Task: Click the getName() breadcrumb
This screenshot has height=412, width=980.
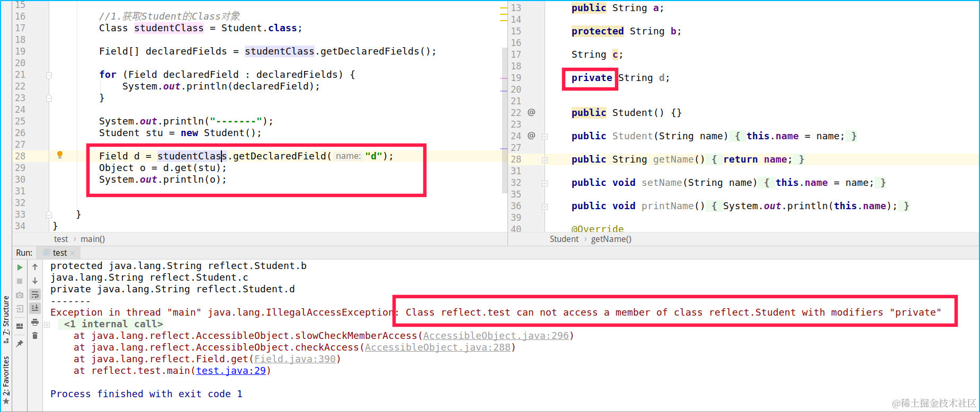Action: pyautogui.click(x=611, y=239)
